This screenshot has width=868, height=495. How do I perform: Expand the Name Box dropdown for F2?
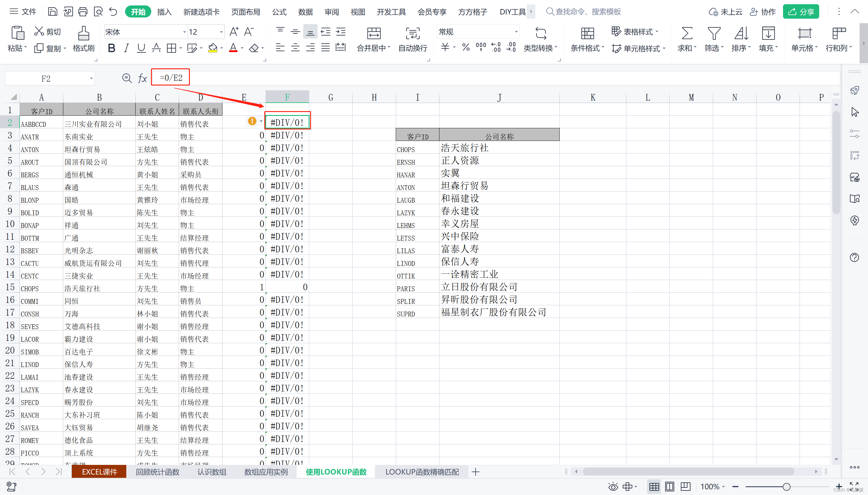91,79
